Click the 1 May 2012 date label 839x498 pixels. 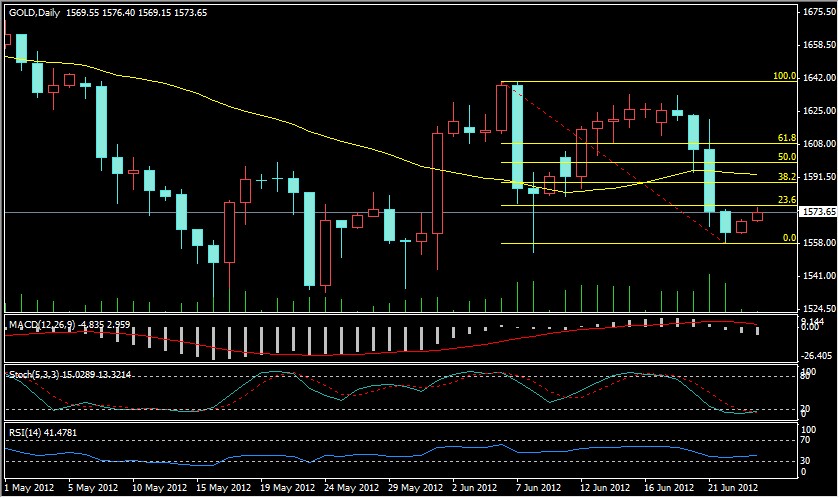pyautogui.click(x=27, y=488)
